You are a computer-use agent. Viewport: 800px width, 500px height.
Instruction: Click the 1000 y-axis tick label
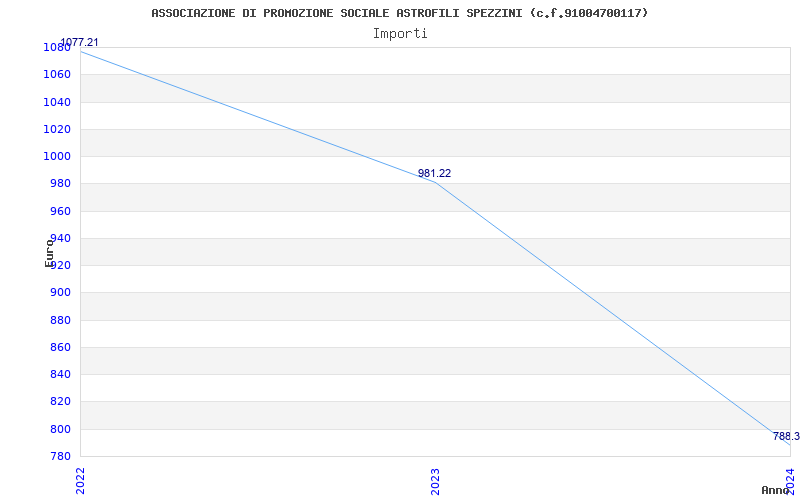[57, 157]
